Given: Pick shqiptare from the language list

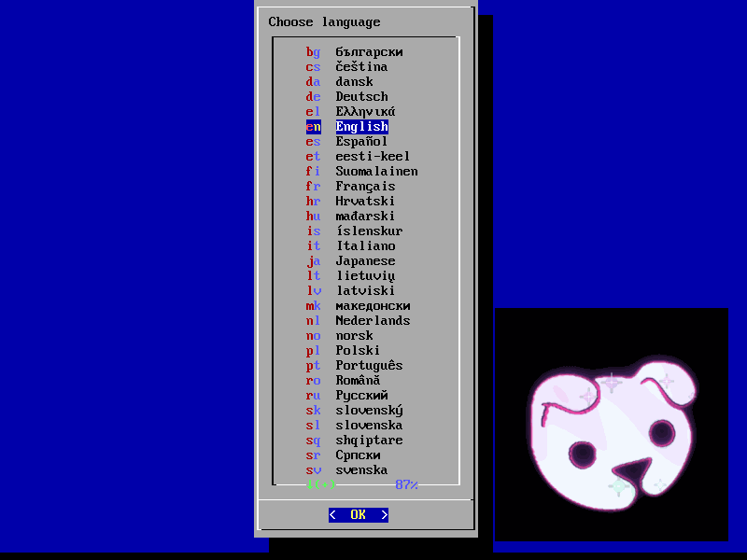Looking at the screenshot, I should [x=355, y=440].
